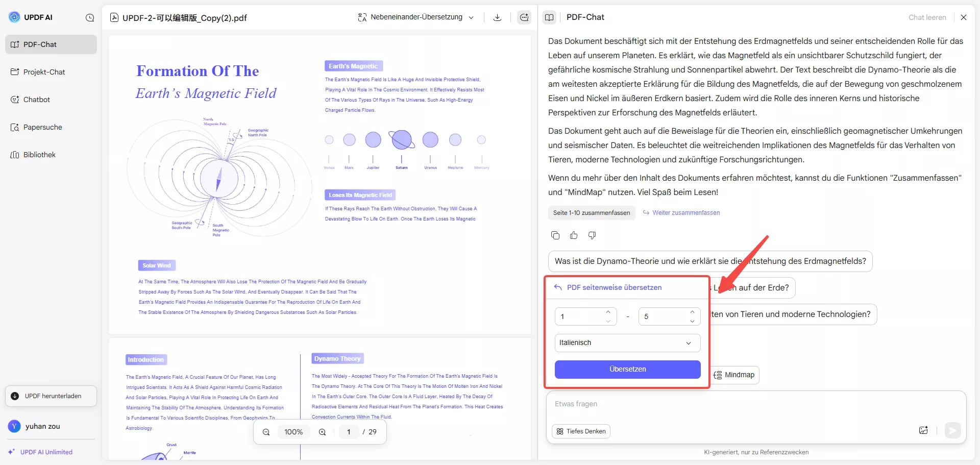The width and height of the screenshot is (980, 465).
Task: Toggle the chat panel icon in toolbar
Action: pyautogui.click(x=524, y=17)
